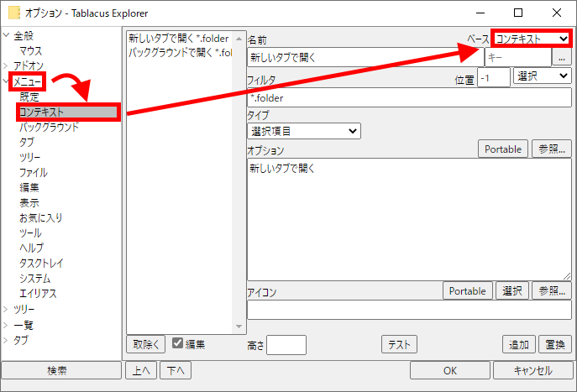
Task: Click the 検索 button
Action: click(61, 370)
